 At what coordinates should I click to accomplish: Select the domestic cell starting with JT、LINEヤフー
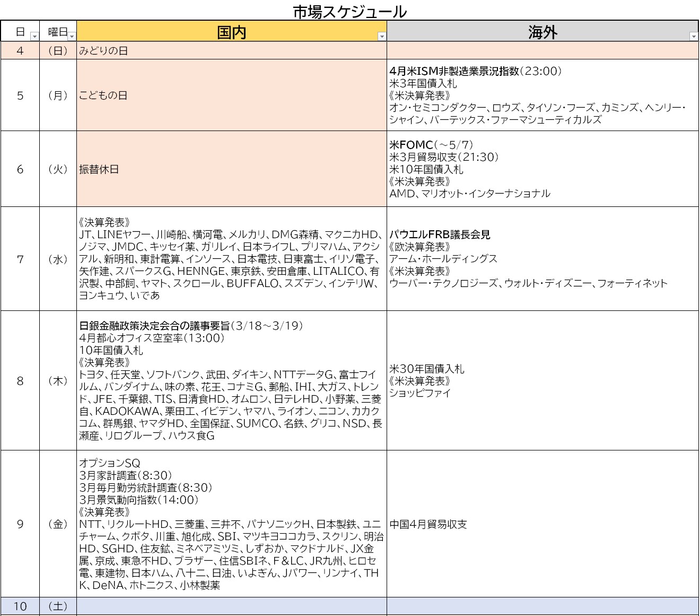pyautogui.click(x=232, y=259)
